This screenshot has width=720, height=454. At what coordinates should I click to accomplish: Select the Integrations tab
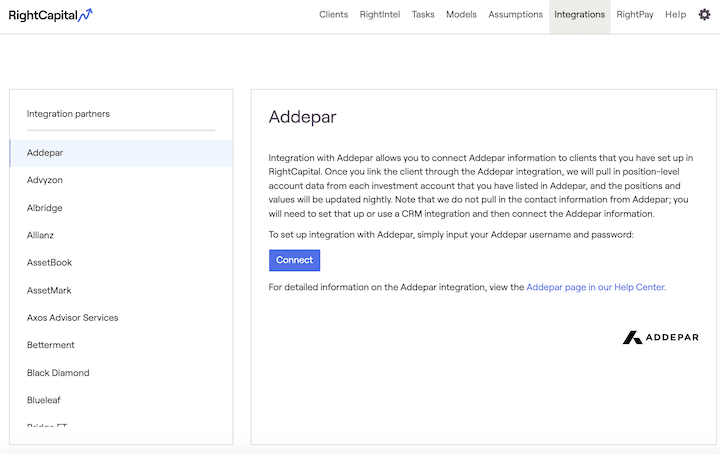579,16
